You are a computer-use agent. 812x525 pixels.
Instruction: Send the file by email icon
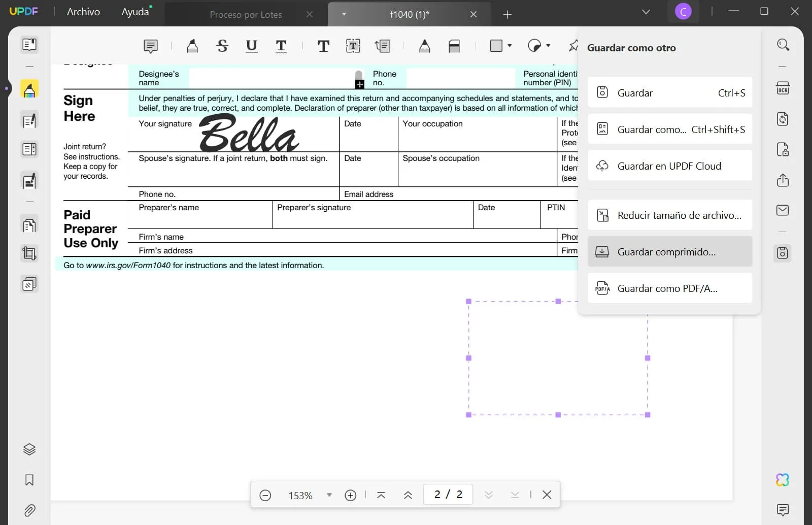click(x=783, y=210)
